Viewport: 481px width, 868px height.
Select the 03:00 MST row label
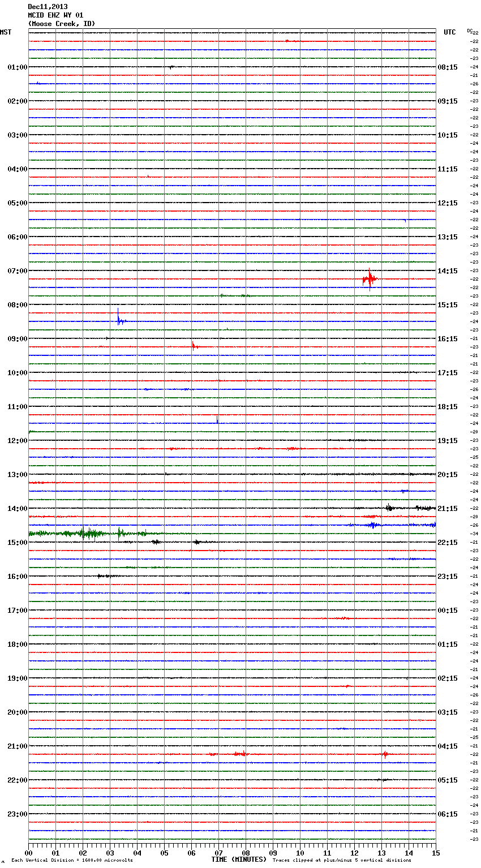tap(17, 135)
